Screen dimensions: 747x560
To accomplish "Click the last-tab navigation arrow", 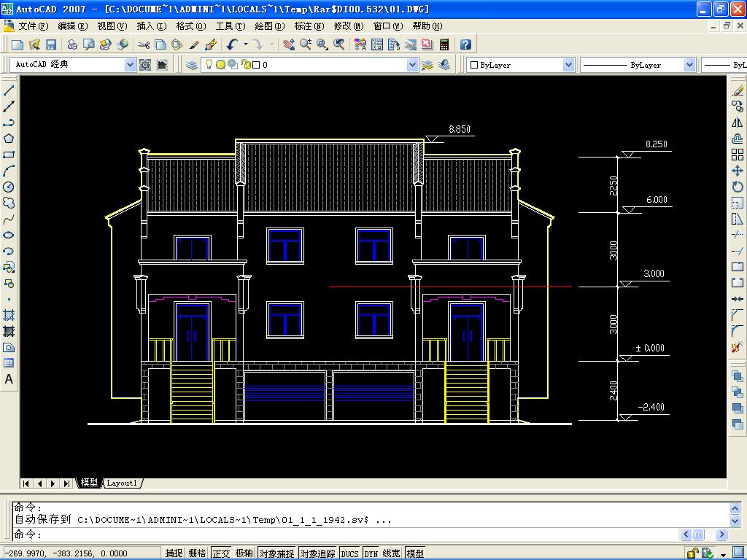I will [x=66, y=483].
